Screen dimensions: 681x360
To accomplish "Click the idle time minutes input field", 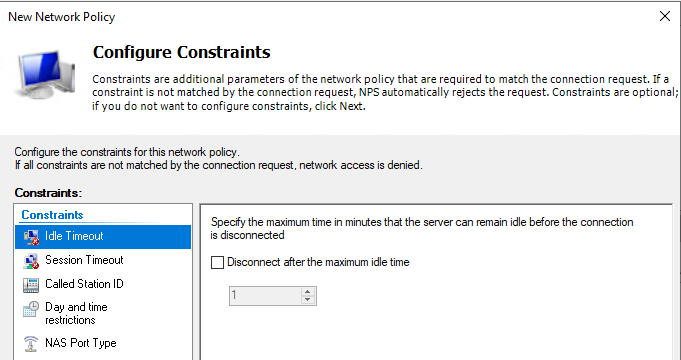I will click(x=265, y=296).
